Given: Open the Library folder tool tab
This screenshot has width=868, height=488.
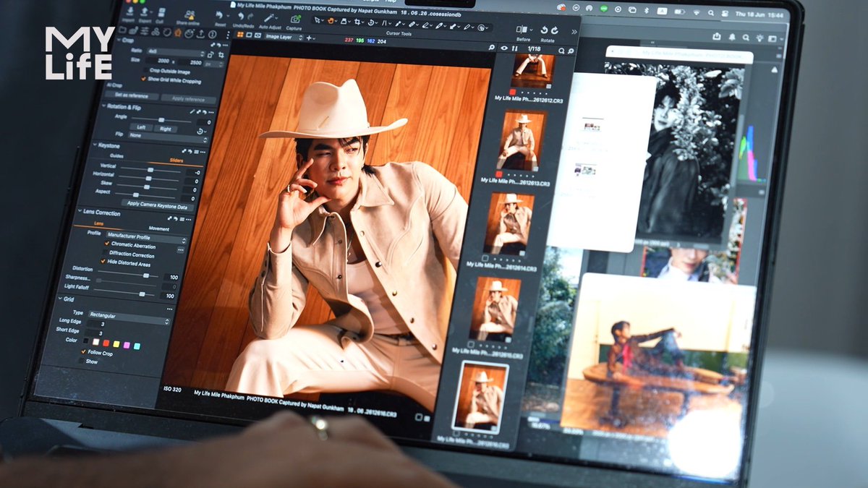Looking at the screenshot, I should click(x=122, y=30).
